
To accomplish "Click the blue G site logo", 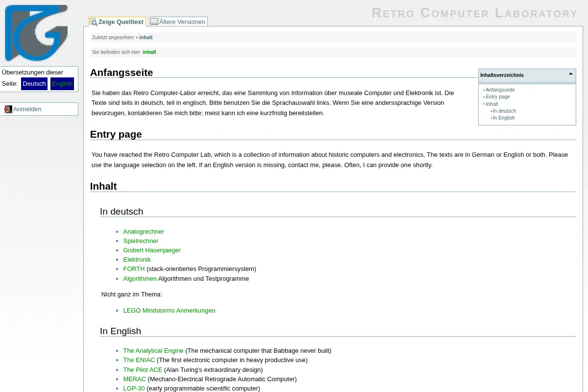I will click(36, 33).
